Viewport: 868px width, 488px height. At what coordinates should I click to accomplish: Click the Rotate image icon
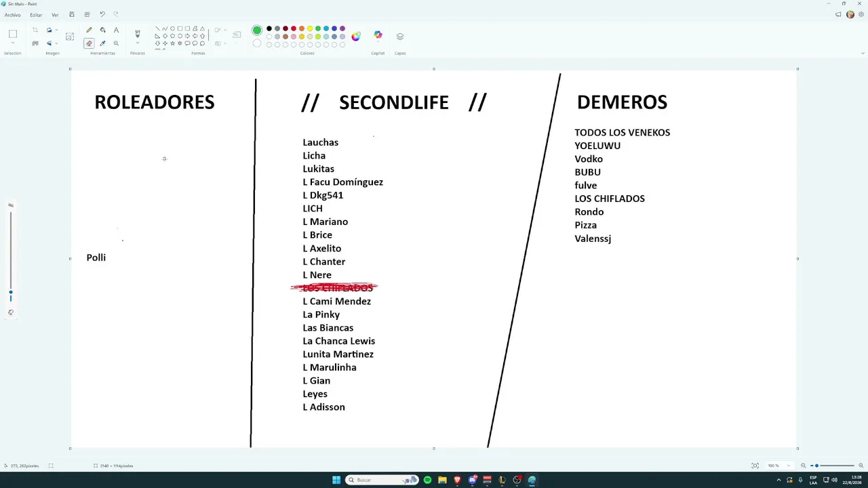(x=49, y=30)
